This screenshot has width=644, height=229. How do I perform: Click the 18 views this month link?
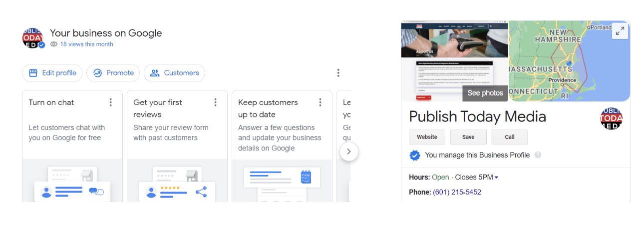(86, 44)
